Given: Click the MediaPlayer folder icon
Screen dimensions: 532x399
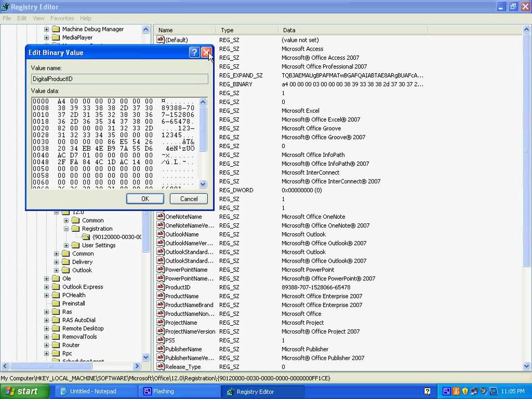Looking at the screenshot, I should [56, 37].
